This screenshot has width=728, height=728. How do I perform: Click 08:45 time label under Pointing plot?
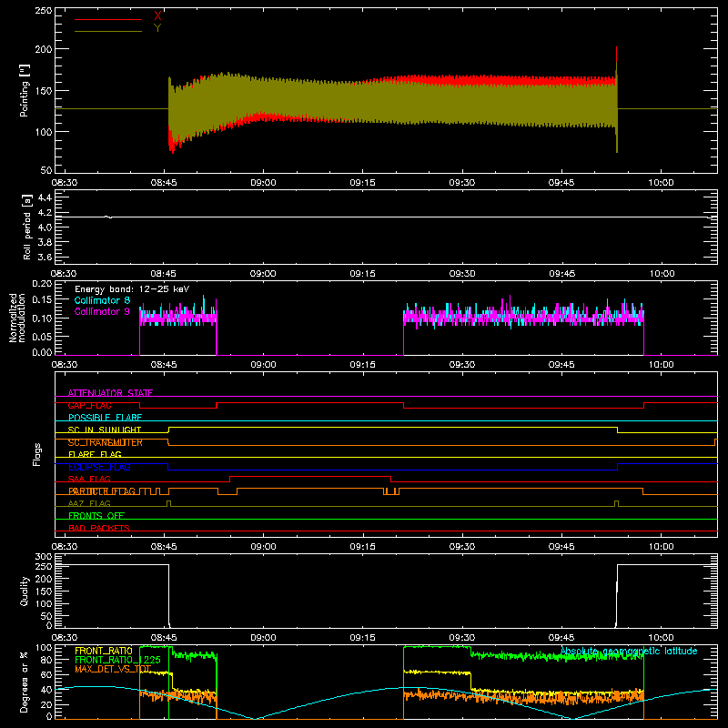[x=164, y=183]
